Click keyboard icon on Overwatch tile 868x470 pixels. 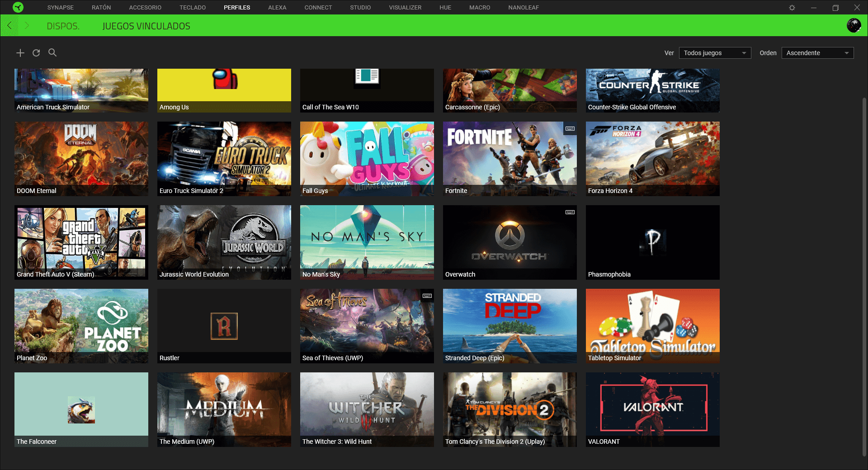pyautogui.click(x=570, y=212)
